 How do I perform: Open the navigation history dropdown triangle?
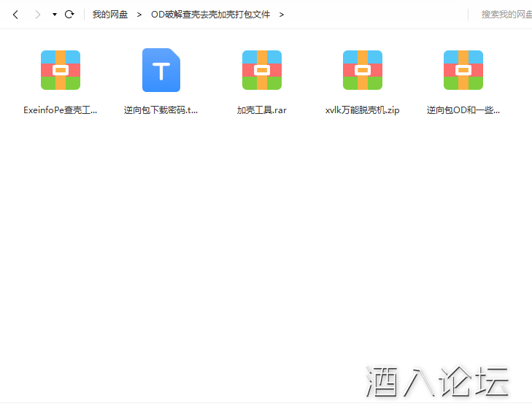click(x=55, y=15)
